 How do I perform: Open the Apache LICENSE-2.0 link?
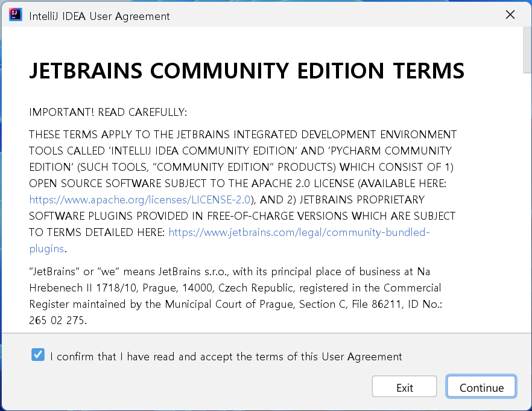(x=139, y=199)
